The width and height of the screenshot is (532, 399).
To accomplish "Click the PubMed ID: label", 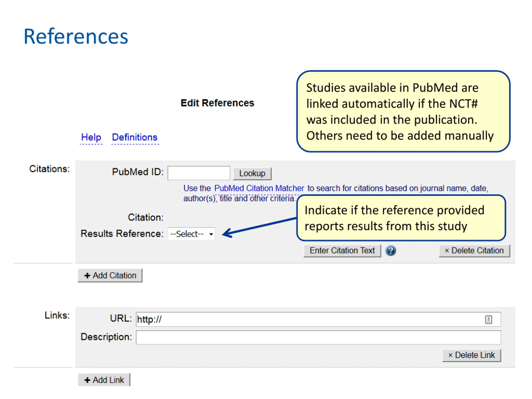I will click(x=138, y=172).
